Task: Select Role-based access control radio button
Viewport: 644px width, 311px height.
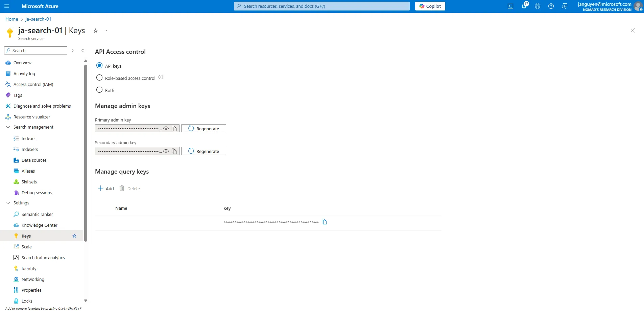Action: point(99,77)
